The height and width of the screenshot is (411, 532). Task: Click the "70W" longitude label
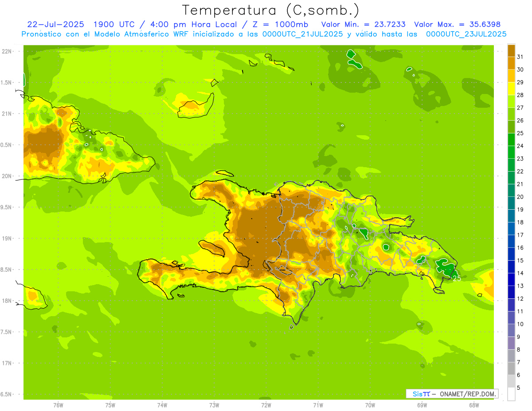370,405
